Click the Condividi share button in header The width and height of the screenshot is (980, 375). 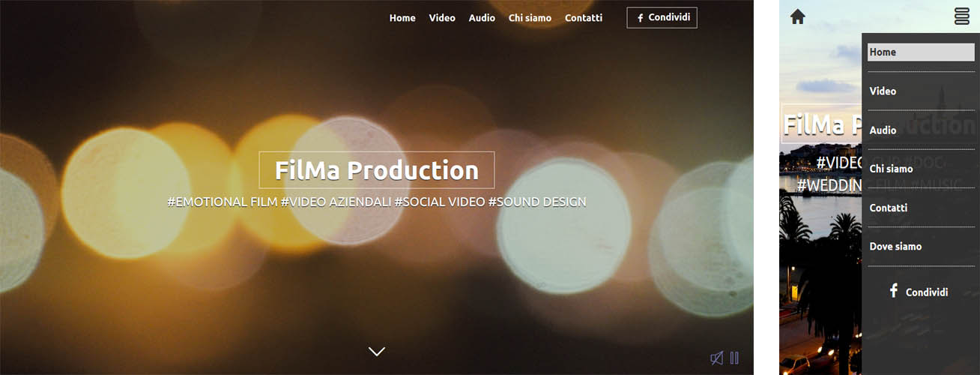pyautogui.click(x=662, y=18)
